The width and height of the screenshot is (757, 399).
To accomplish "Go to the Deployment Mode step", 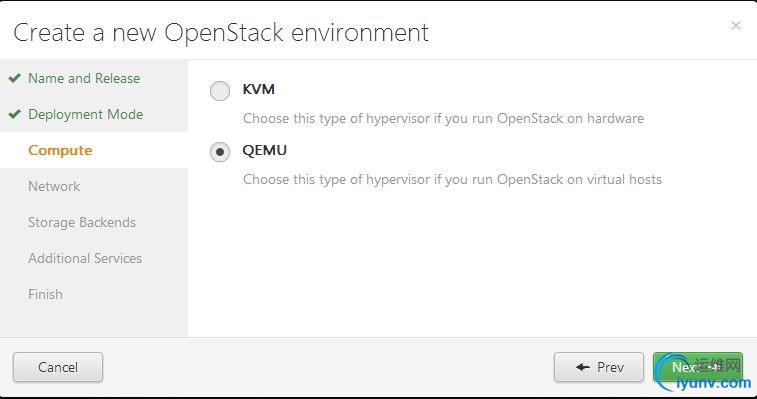I will coord(85,114).
